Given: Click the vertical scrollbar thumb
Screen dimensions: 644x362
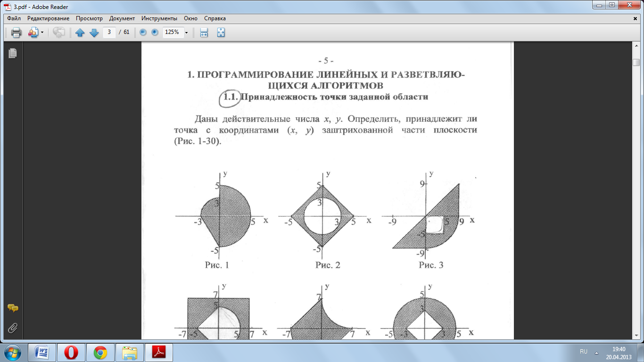Looking at the screenshot, I should [x=636, y=63].
